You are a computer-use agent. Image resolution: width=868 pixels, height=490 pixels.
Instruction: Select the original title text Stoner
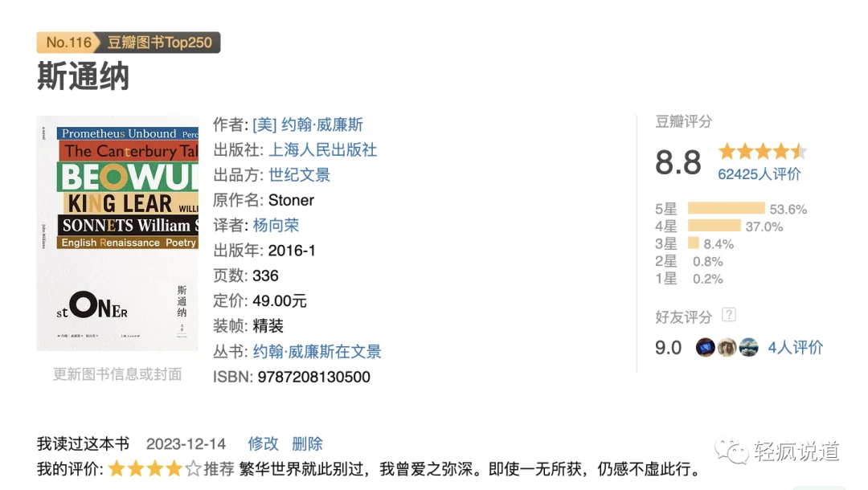click(x=291, y=200)
